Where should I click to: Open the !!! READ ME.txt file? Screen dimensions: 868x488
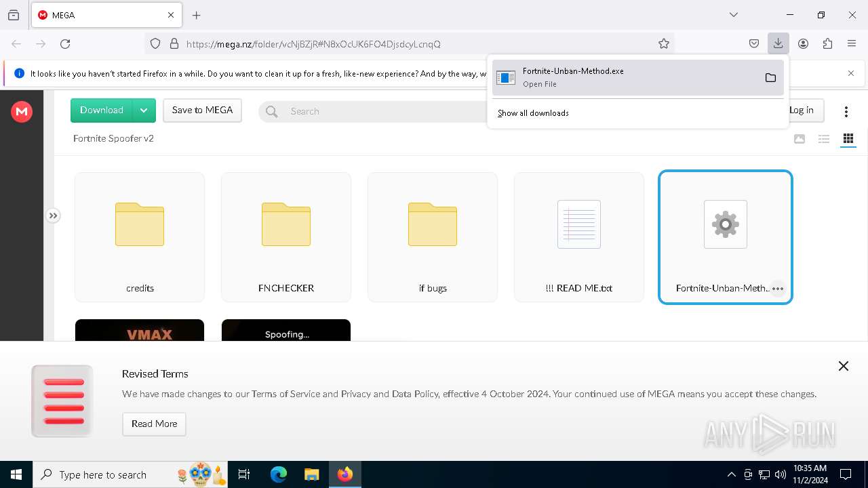click(579, 237)
